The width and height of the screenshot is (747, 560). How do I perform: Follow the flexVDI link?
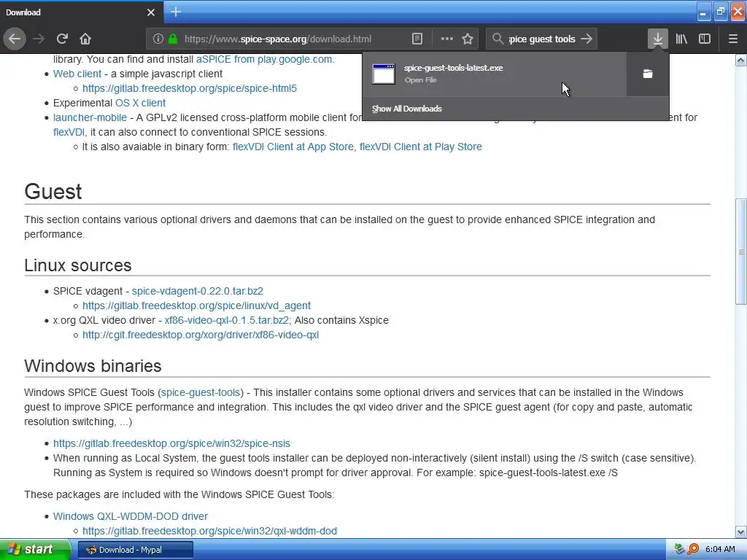tap(69, 133)
